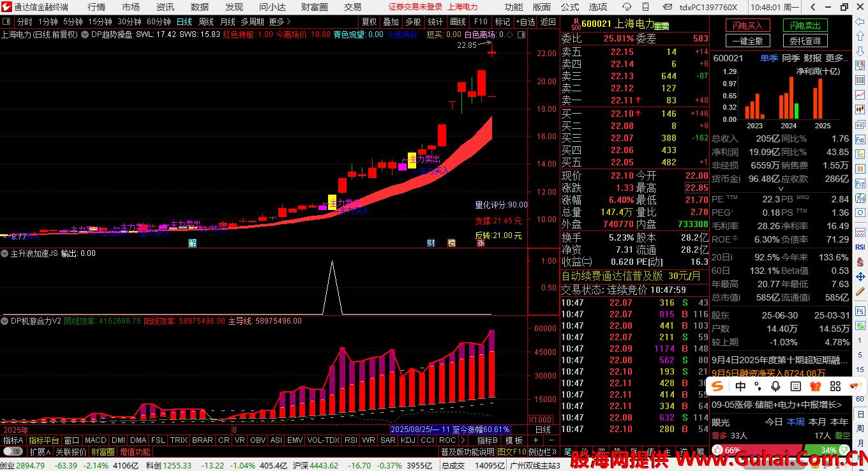Image resolution: width=868 pixels, height=471 pixels.
Task: Click the RSI icon in the right sidebar
Action: [x=860, y=246]
